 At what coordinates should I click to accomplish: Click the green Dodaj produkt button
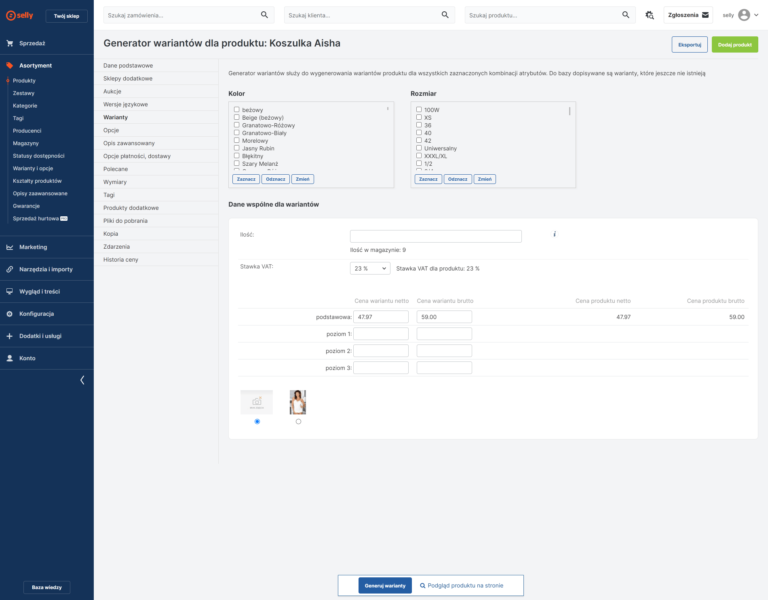734,44
